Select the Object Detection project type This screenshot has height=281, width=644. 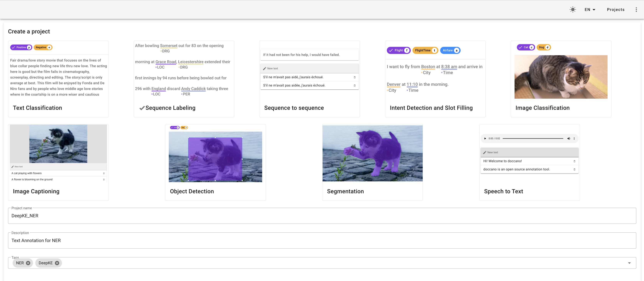click(x=215, y=160)
